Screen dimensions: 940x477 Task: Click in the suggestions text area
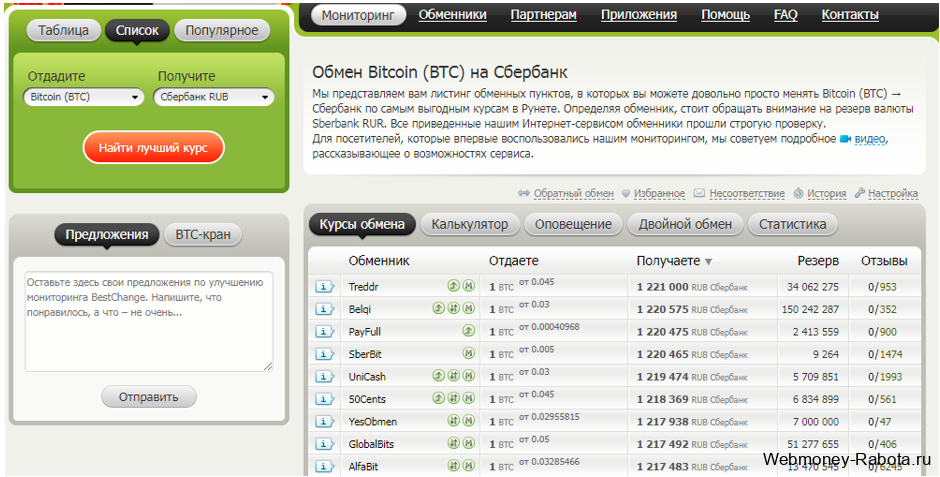(149, 321)
